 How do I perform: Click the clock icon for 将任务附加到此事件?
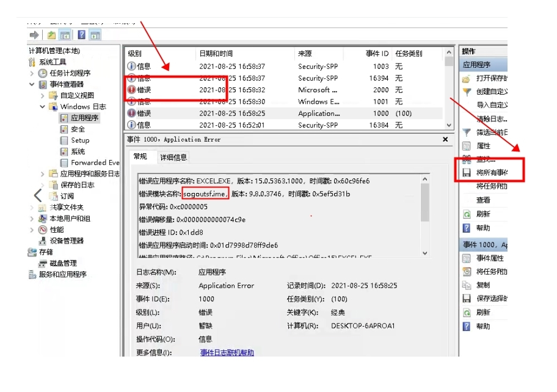pos(467,272)
